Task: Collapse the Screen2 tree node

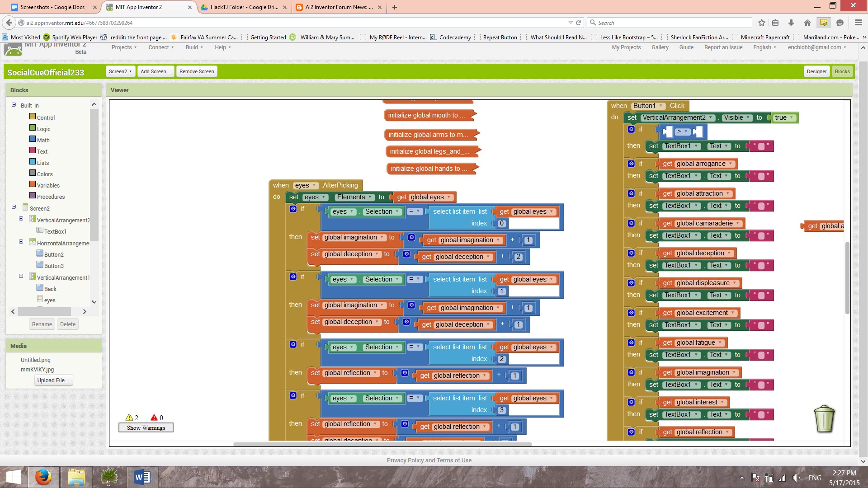Action: click(x=14, y=207)
